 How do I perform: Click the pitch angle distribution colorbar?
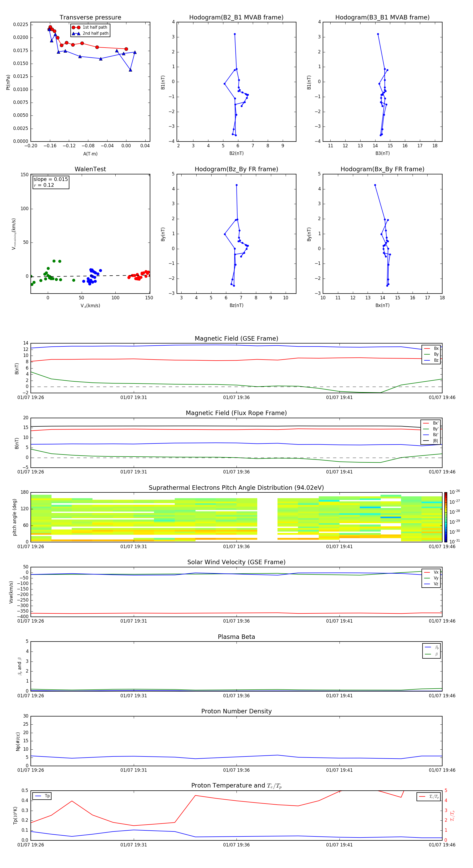445,517
